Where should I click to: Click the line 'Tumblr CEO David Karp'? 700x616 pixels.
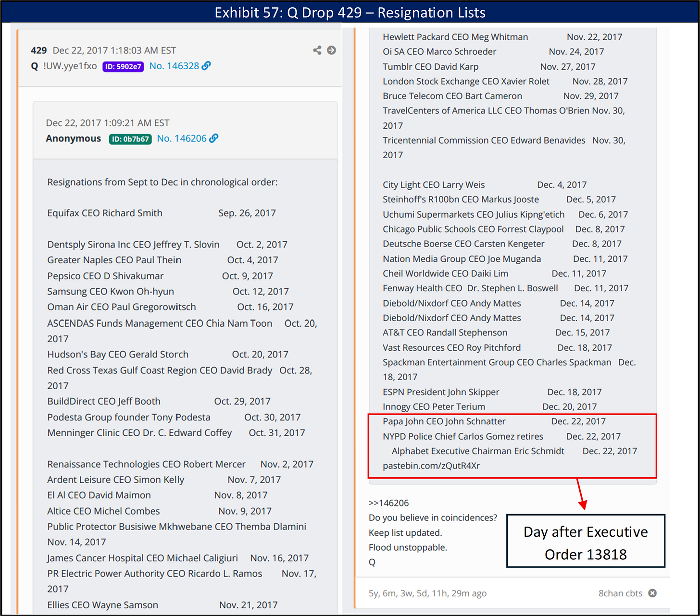click(430, 67)
